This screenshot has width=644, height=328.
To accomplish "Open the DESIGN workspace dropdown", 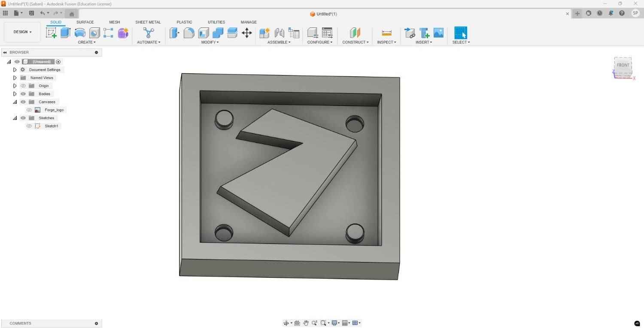I will click(x=22, y=32).
